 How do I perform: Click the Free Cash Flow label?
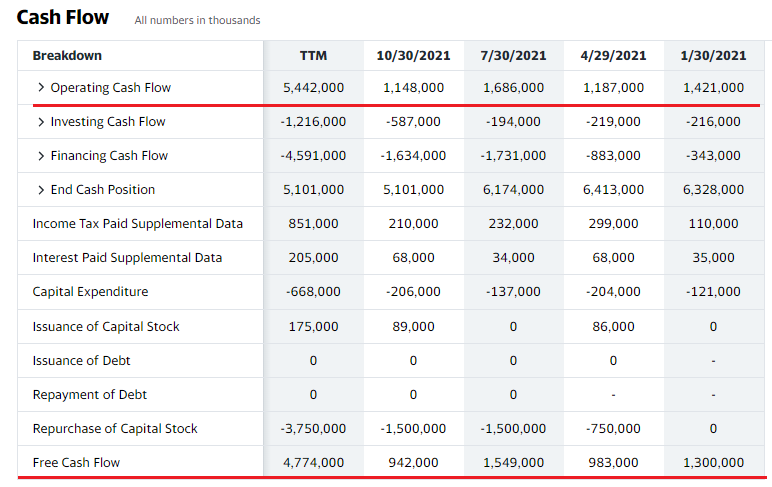click(x=76, y=462)
